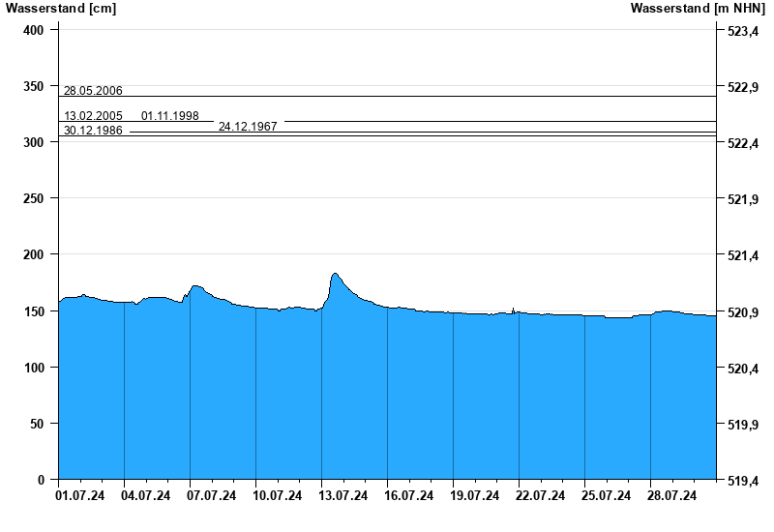The height and width of the screenshot is (532, 774).
Task: Click the 523,4 value on the right axis
Action: point(741,32)
